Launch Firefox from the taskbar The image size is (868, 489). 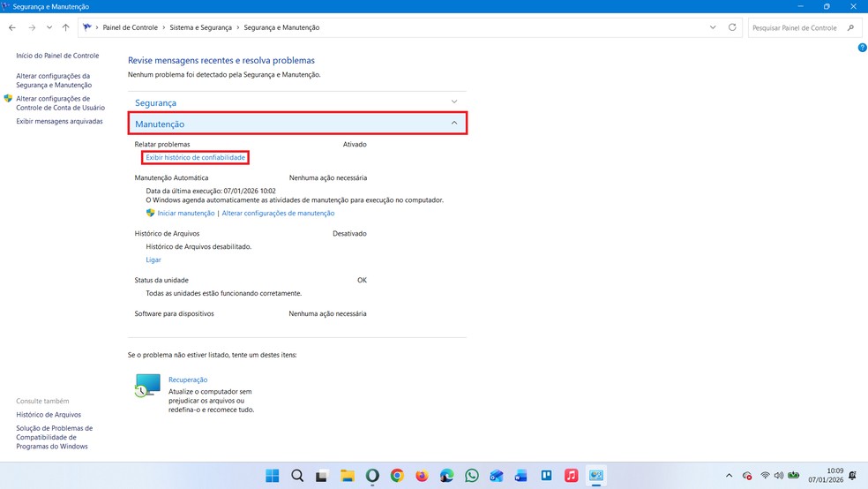[x=422, y=476]
